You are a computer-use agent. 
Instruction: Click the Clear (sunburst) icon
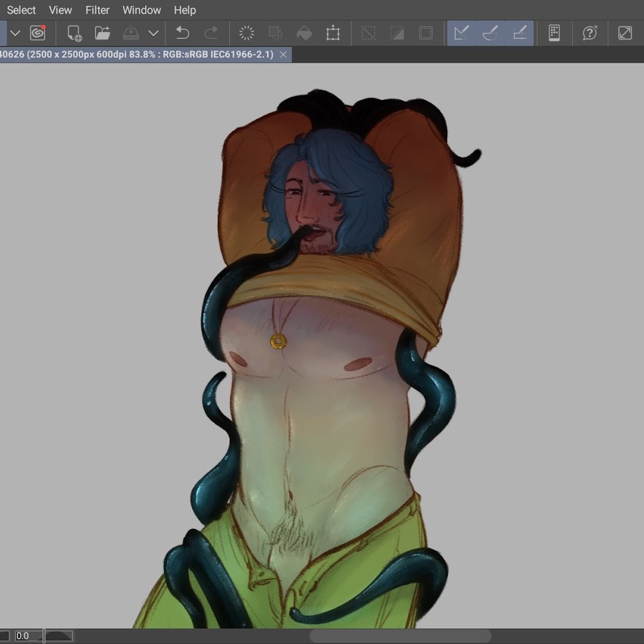247,33
